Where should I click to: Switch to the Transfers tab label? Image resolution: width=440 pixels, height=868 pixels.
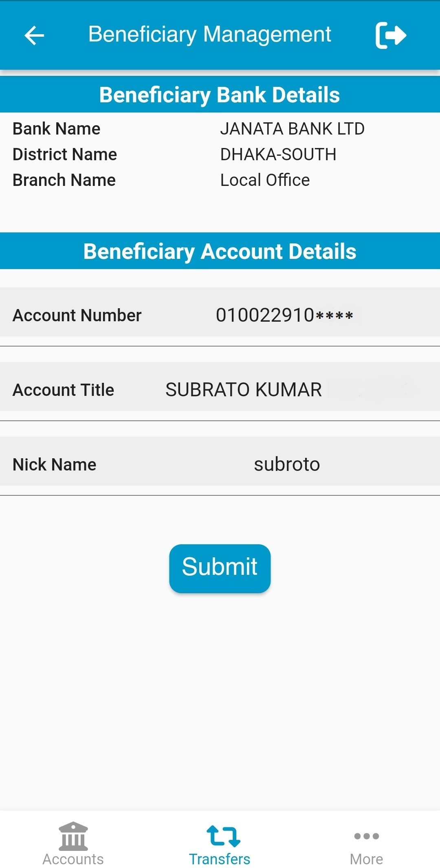click(x=220, y=859)
